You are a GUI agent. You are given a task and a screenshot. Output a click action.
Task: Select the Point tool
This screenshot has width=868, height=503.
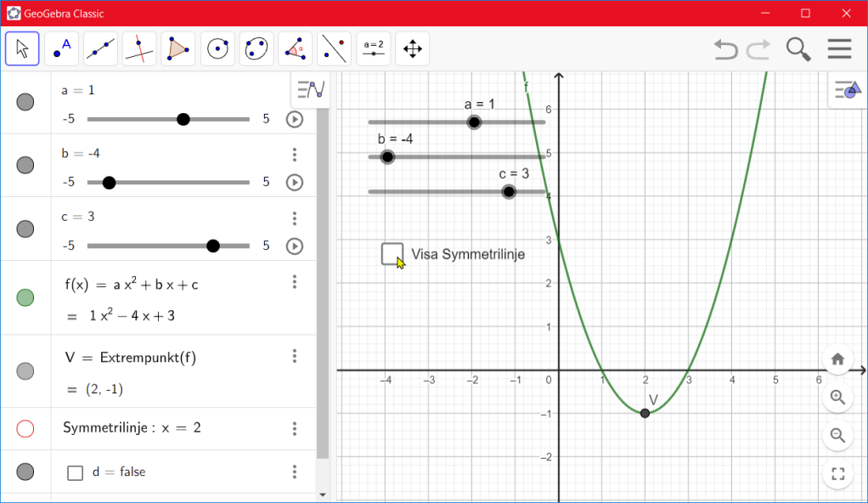[x=61, y=48]
